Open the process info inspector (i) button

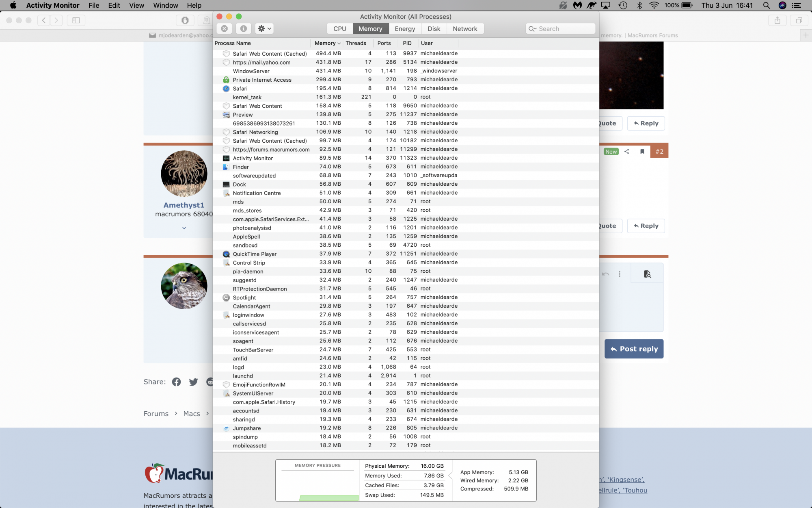[x=244, y=28]
